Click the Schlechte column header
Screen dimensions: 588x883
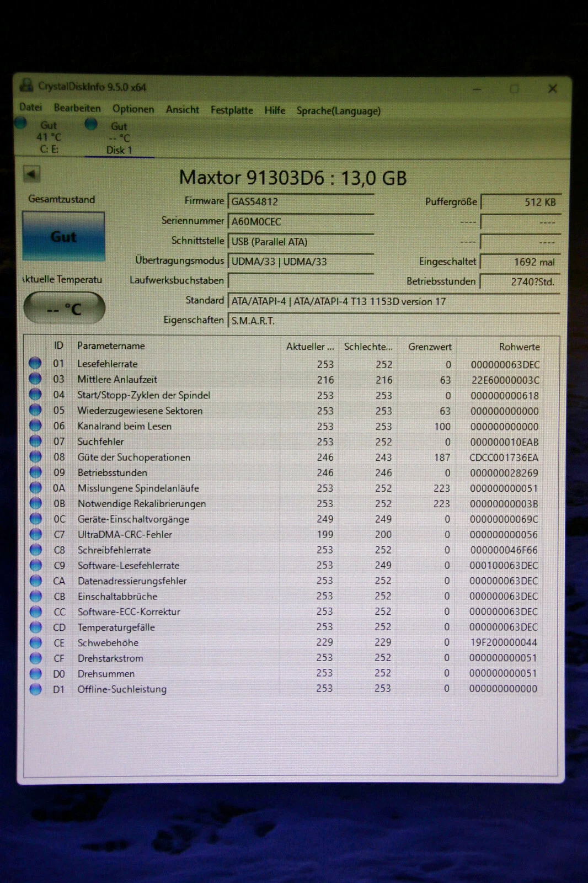tap(368, 347)
